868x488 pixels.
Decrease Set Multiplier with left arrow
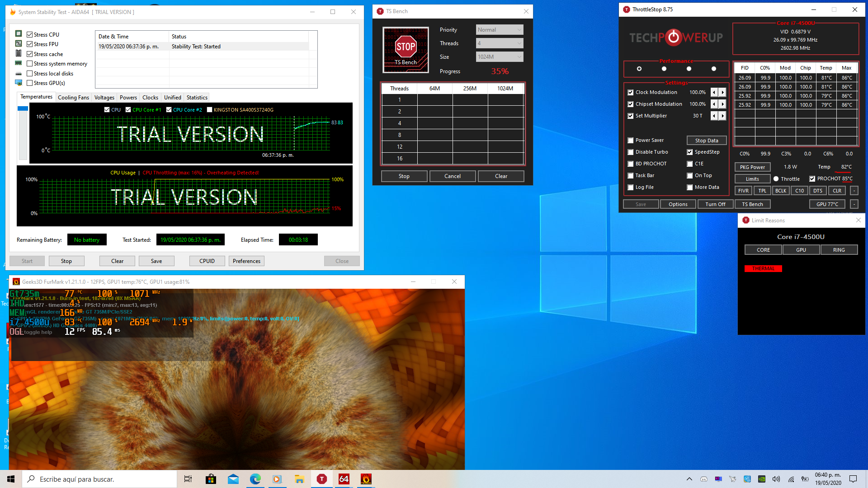point(714,116)
